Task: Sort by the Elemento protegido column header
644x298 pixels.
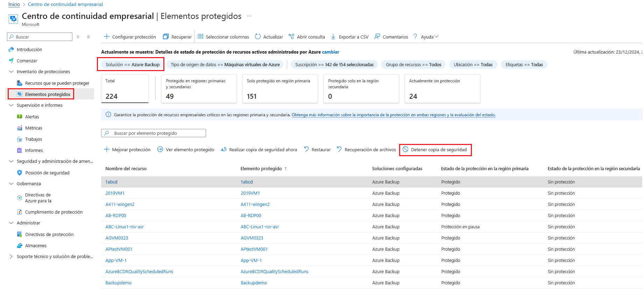Action: 261,168
